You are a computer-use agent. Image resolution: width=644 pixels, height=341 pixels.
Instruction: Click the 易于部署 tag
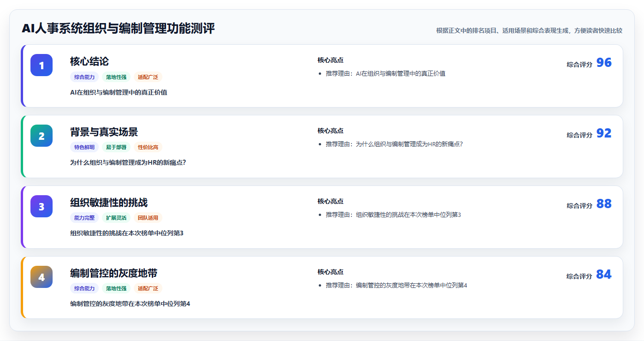point(116,148)
